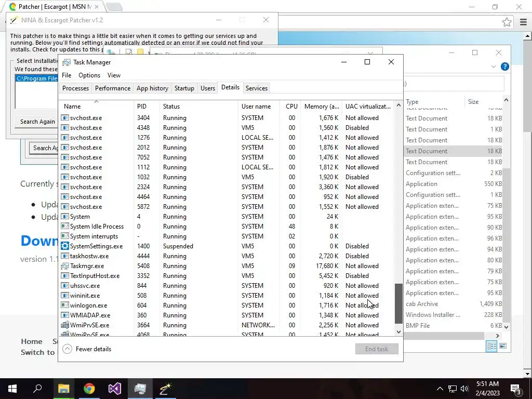
Task: Sort processes by the PID column header
Action: click(147, 106)
